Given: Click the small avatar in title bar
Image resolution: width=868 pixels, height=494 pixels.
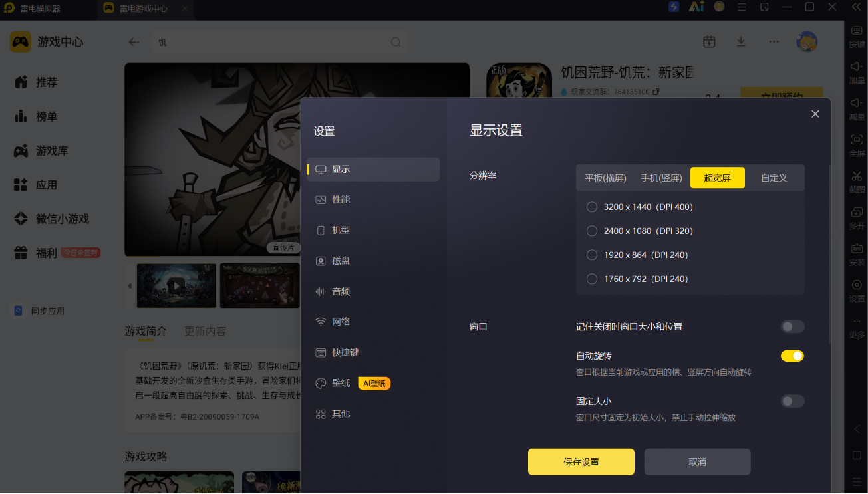Looking at the screenshot, I should coord(719,7).
